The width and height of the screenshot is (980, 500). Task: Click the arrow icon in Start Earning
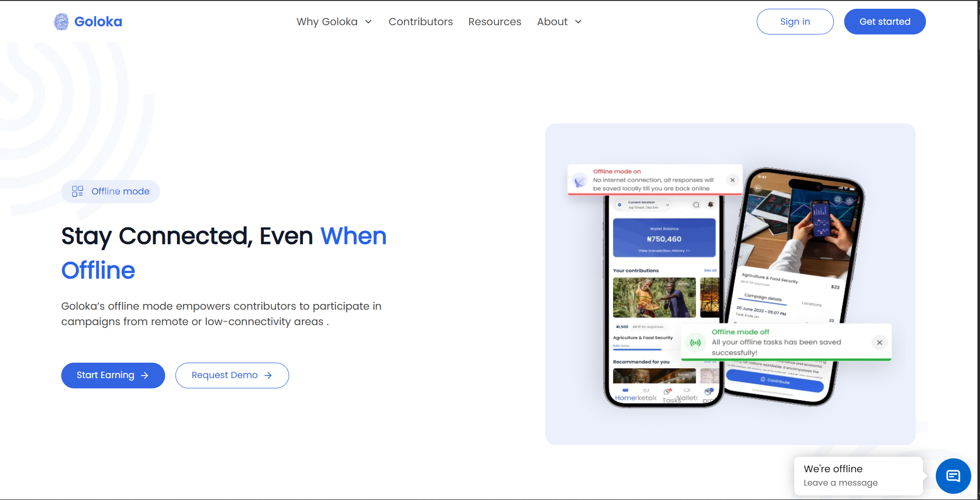tap(145, 376)
